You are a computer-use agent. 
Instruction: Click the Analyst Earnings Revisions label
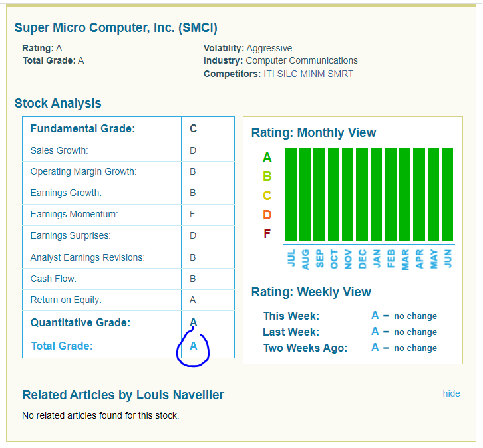(x=87, y=257)
